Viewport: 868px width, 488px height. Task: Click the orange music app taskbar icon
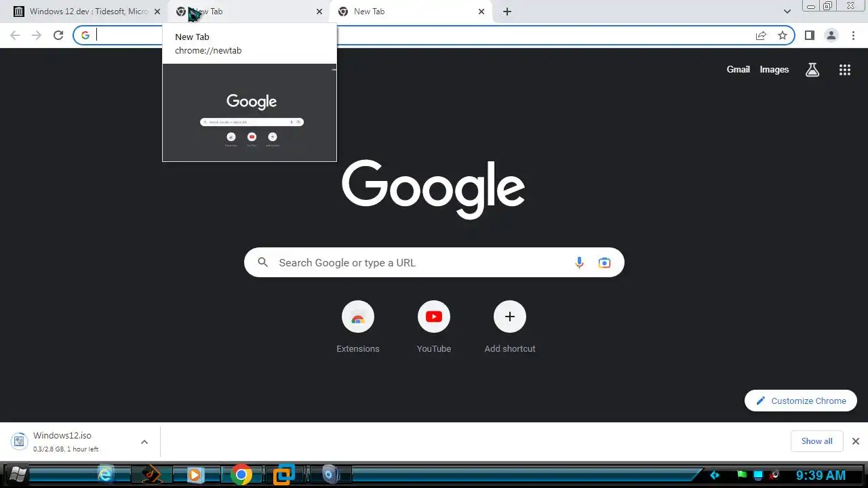152,474
